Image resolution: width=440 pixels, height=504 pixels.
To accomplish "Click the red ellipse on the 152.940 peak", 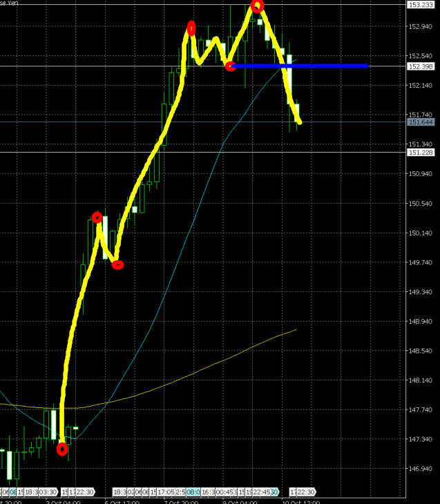I will pyautogui.click(x=191, y=28).
